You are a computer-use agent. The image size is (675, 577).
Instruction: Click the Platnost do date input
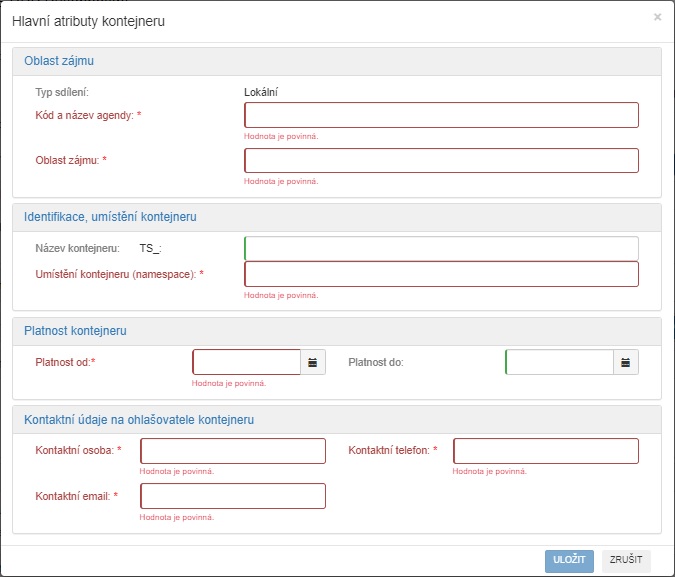(x=560, y=362)
